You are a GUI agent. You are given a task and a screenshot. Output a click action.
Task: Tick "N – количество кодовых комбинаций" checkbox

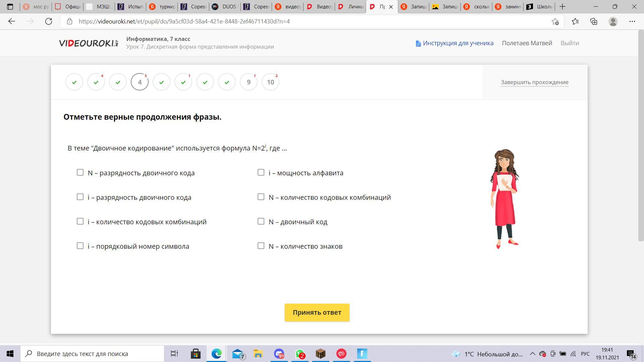[x=261, y=197]
